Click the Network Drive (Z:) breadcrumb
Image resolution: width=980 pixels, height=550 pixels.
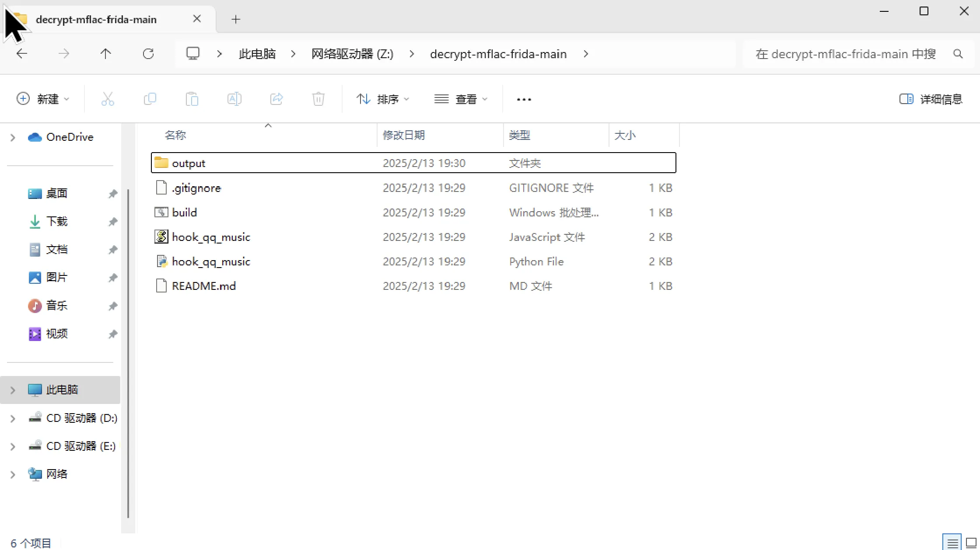point(352,54)
